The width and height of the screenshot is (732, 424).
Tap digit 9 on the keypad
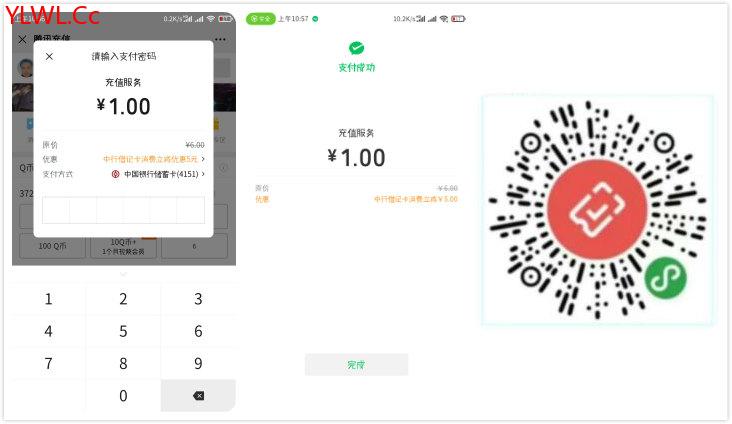tap(198, 363)
